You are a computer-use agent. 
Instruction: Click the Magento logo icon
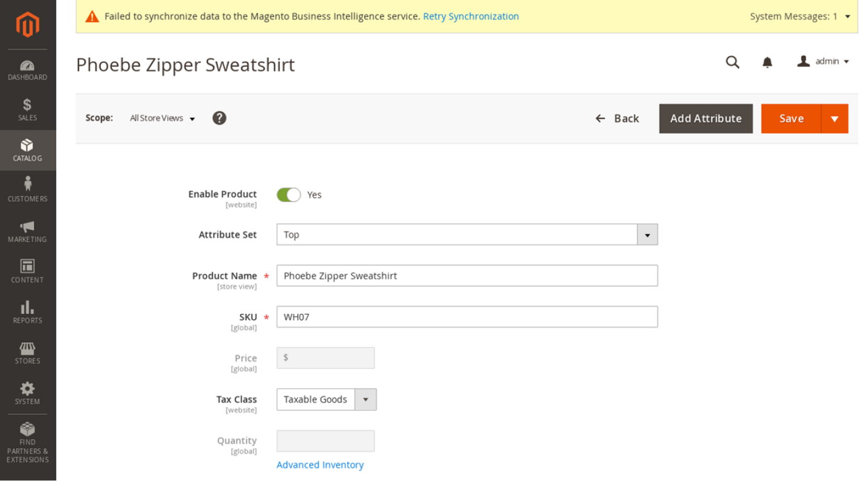click(28, 25)
